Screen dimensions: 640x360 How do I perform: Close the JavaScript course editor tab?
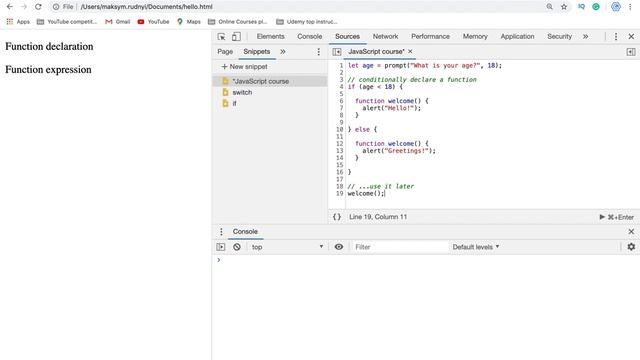click(x=410, y=51)
